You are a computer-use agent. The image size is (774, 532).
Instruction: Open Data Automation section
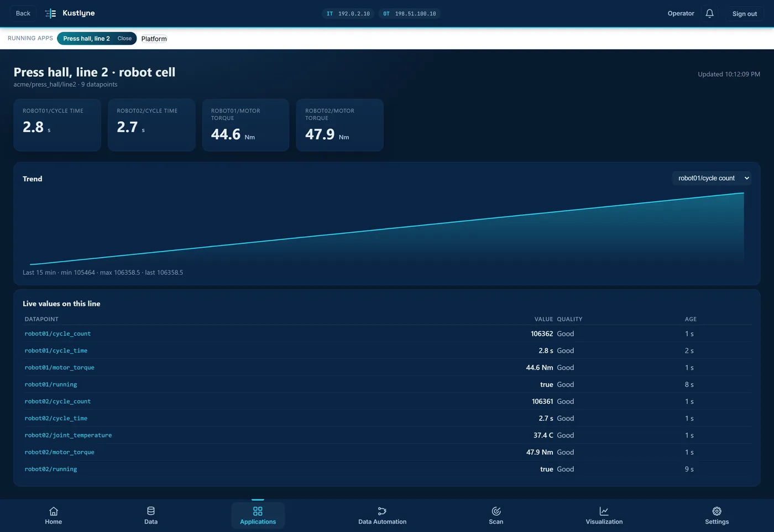coord(382,515)
